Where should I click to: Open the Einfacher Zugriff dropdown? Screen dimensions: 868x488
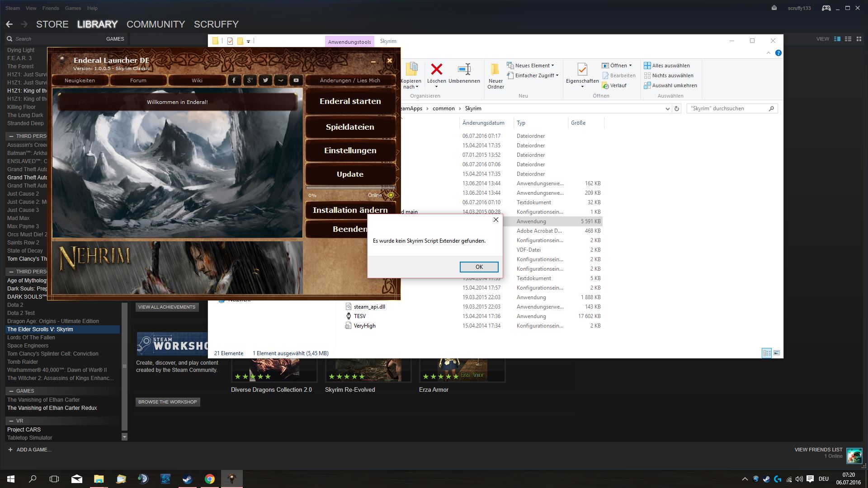click(557, 75)
